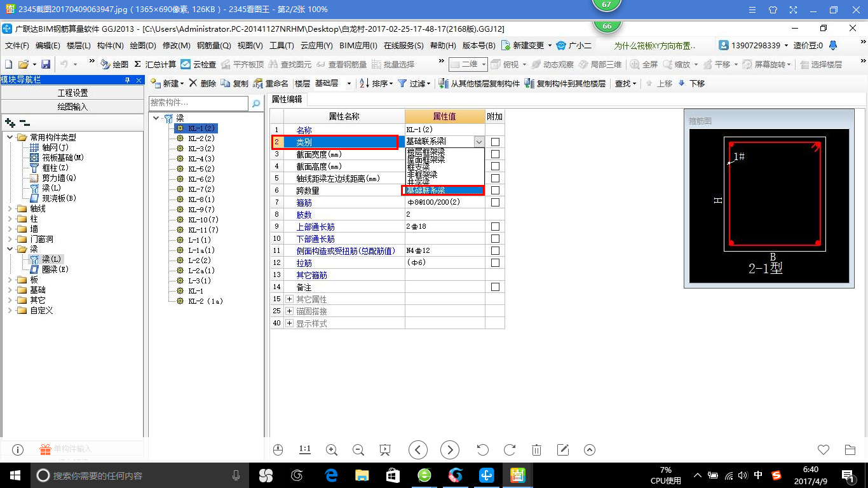Screen dimensions: 868x488
Task: Open the image edit pencil tool
Action: tap(563, 450)
